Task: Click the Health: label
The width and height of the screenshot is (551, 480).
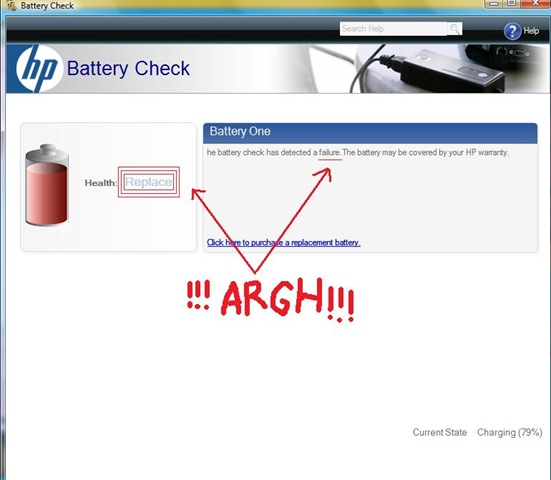Action: [101, 183]
